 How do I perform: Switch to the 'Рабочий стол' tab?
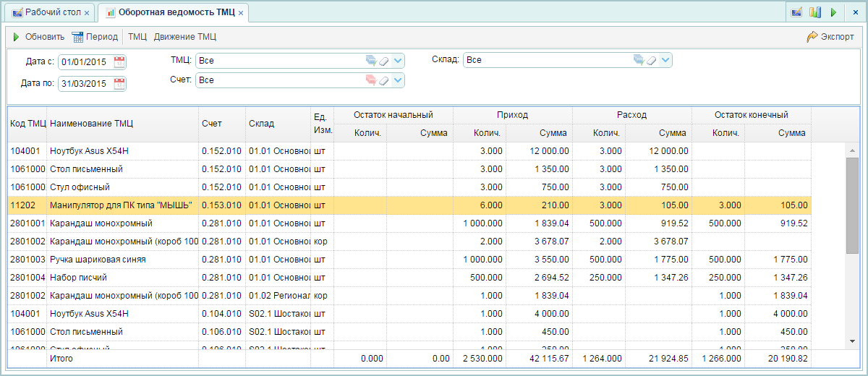(x=48, y=12)
